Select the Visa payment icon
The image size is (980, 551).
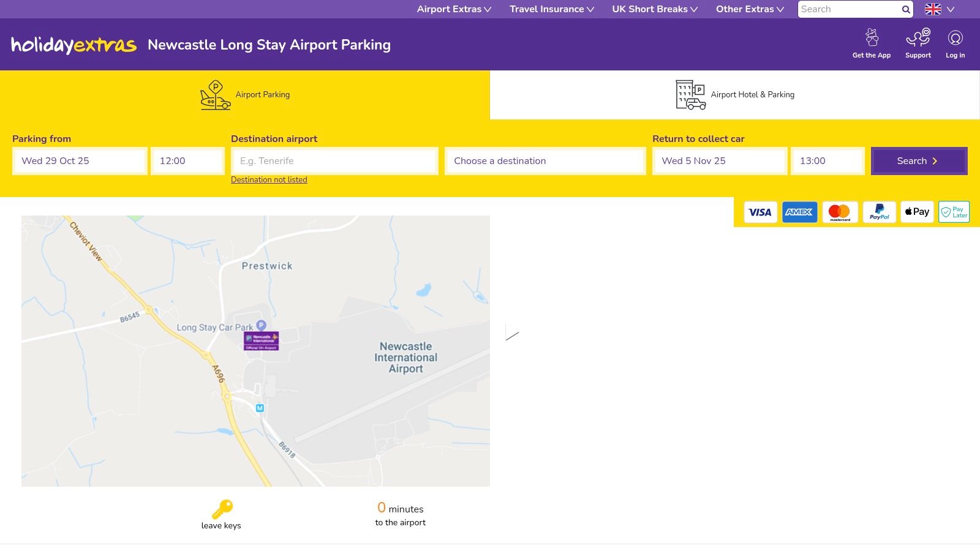[759, 212]
